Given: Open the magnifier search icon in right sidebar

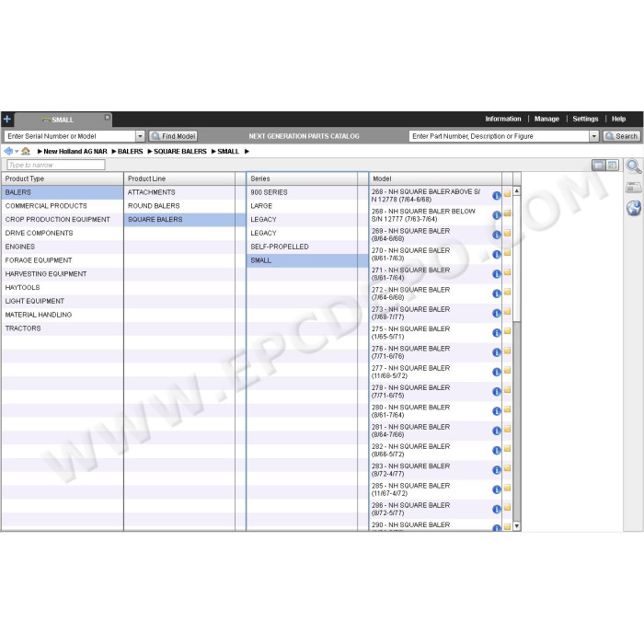Looking at the screenshot, I should (633, 167).
